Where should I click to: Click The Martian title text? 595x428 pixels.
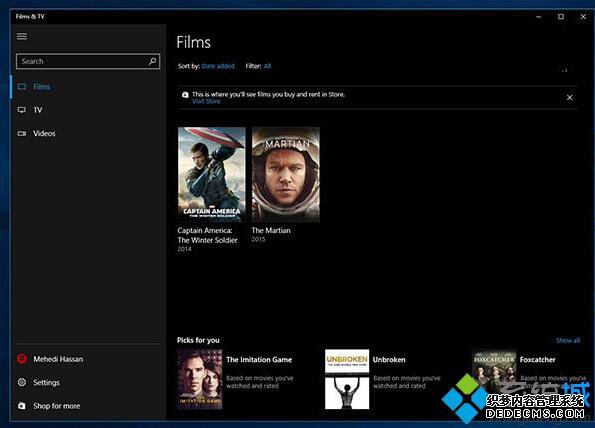(x=271, y=230)
